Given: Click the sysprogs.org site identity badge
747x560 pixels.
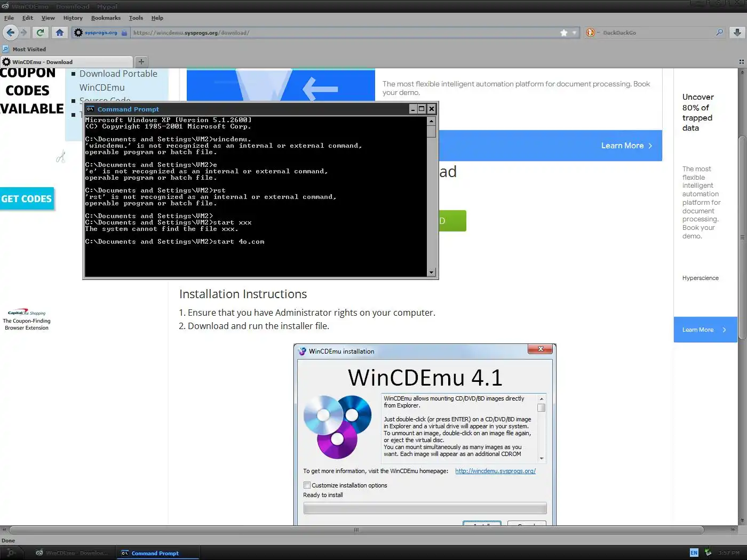Looking at the screenshot, I should point(101,33).
